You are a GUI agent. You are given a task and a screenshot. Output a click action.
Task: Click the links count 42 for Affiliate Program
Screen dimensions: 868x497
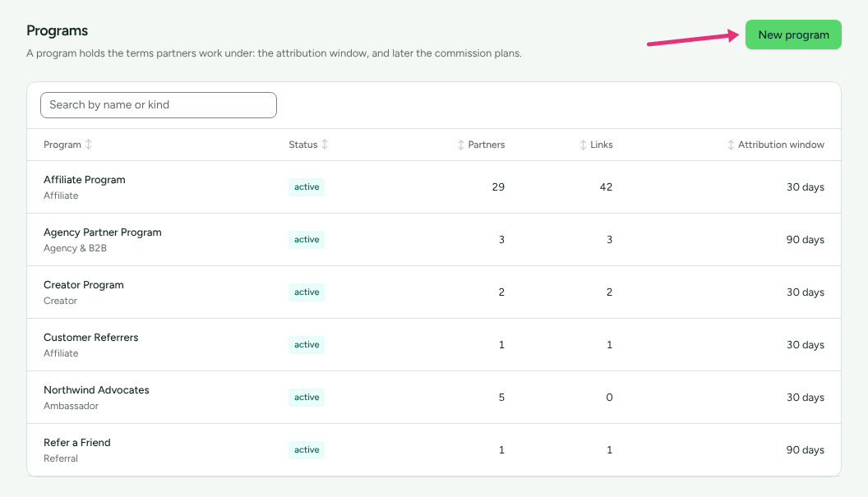[x=606, y=187]
